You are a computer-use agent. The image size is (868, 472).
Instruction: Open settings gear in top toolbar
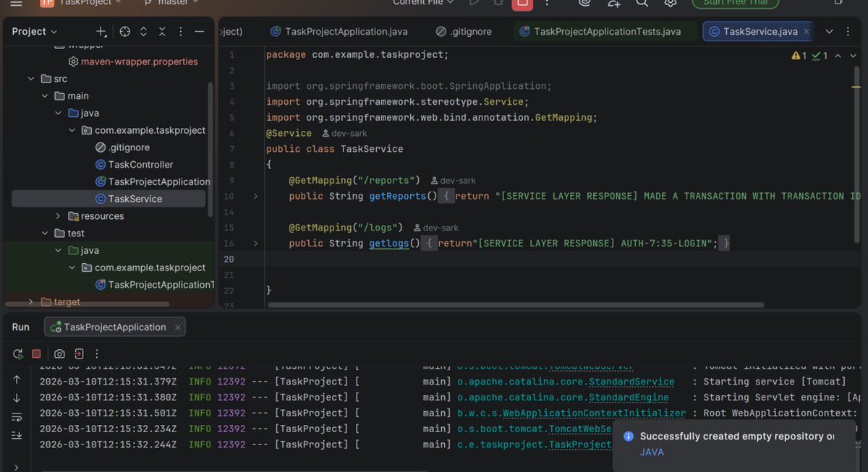(x=671, y=4)
